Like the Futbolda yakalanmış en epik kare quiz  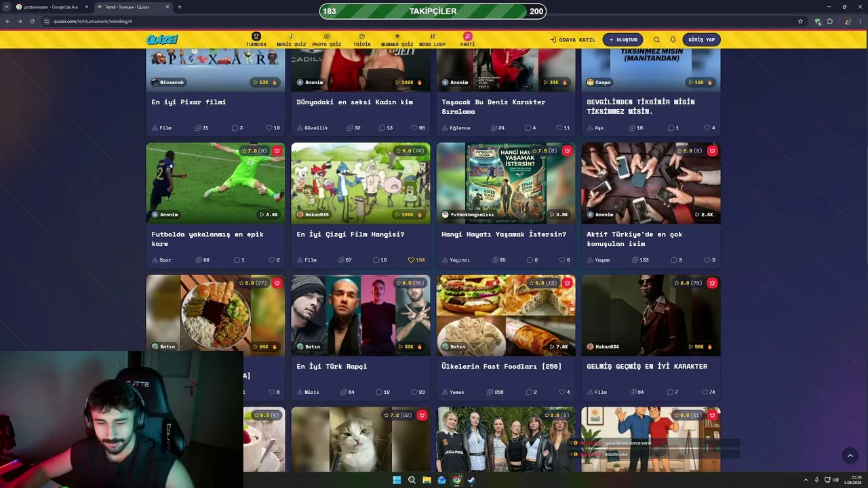(x=273, y=260)
